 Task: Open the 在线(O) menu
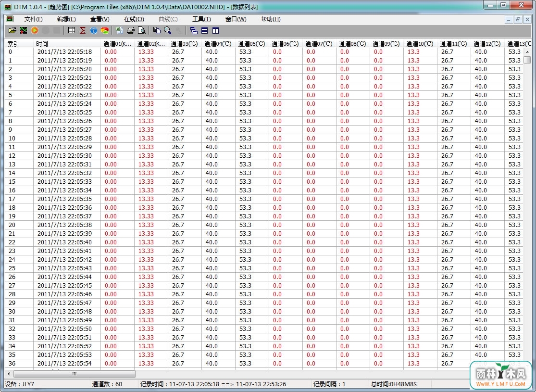pyautogui.click(x=134, y=19)
